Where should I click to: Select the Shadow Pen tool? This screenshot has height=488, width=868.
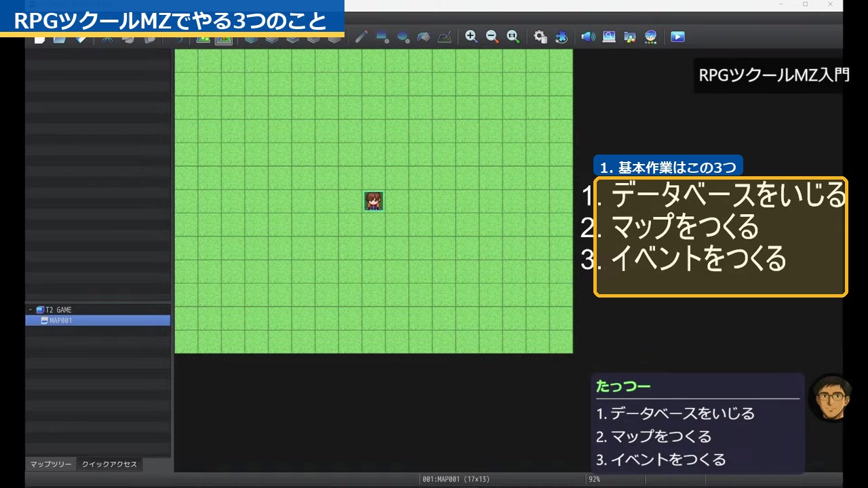click(444, 37)
